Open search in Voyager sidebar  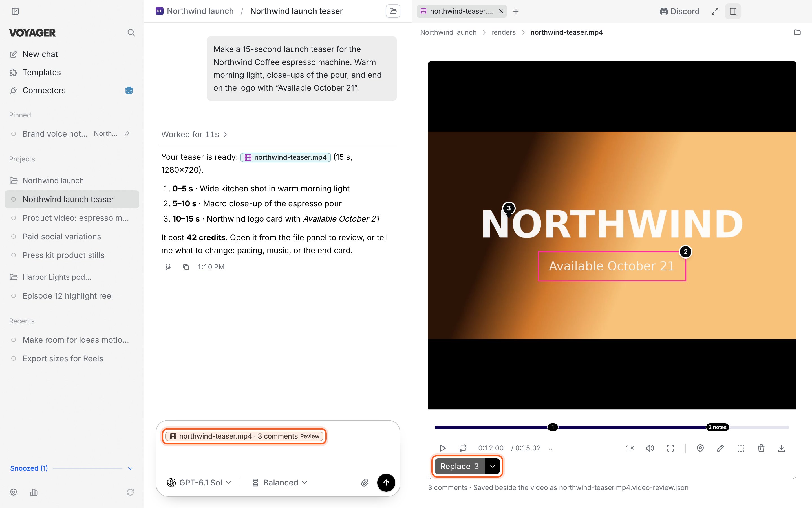pyautogui.click(x=131, y=32)
